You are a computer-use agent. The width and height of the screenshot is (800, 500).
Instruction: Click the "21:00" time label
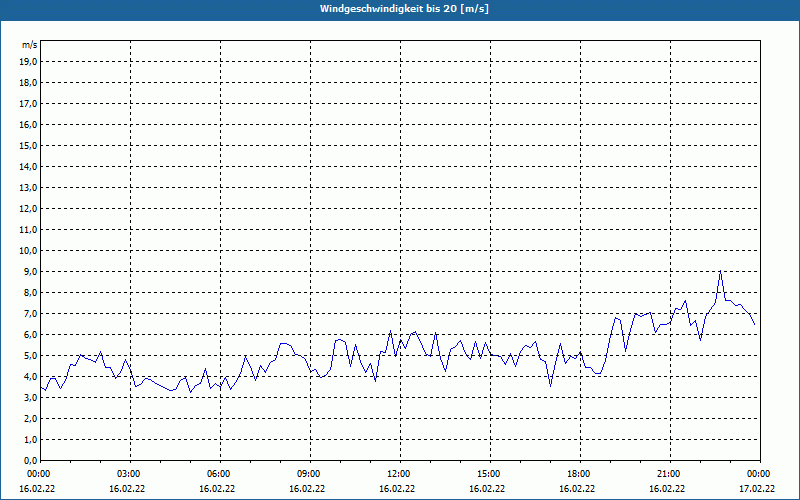pyautogui.click(x=668, y=474)
